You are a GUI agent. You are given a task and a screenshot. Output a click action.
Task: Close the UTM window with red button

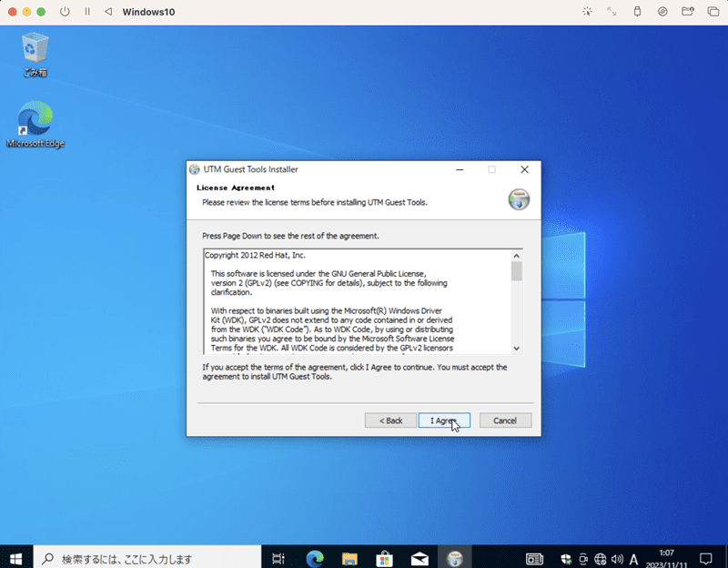click(13, 12)
